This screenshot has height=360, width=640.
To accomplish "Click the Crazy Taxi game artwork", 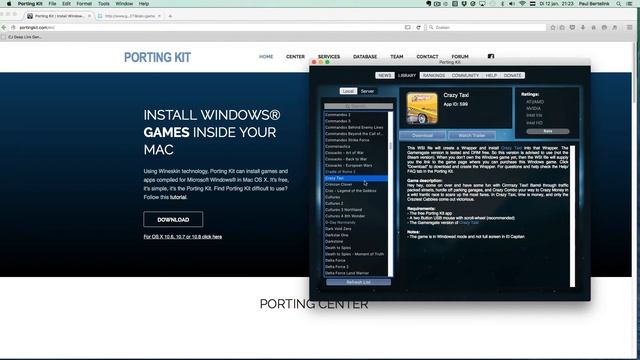I will [422, 108].
